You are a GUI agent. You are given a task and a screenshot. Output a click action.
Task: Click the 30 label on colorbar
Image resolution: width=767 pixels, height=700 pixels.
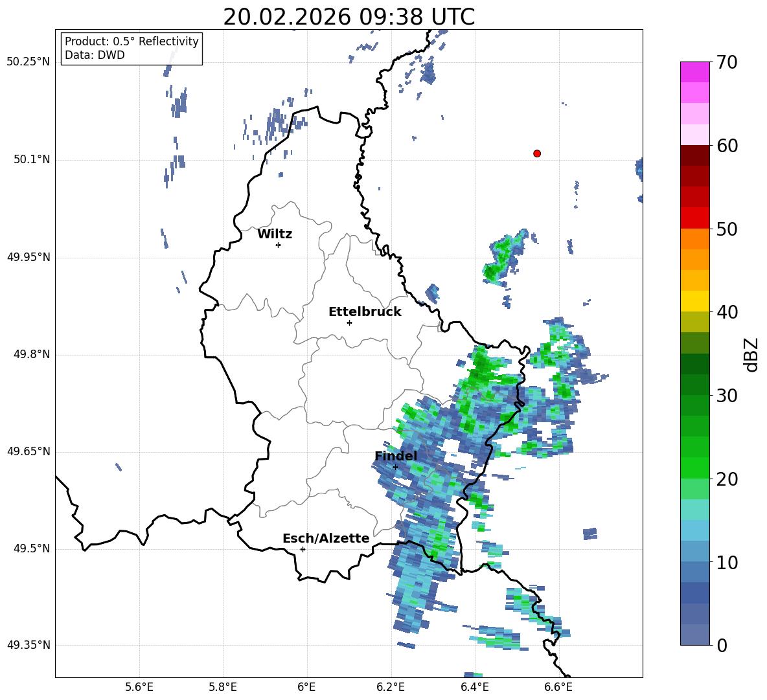(x=726, y=396)
